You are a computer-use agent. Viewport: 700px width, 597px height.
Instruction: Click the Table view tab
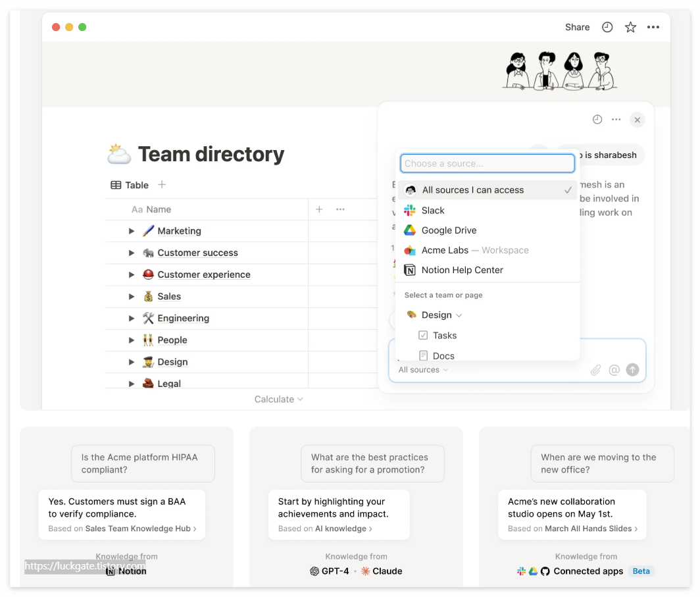coord(130,185)
